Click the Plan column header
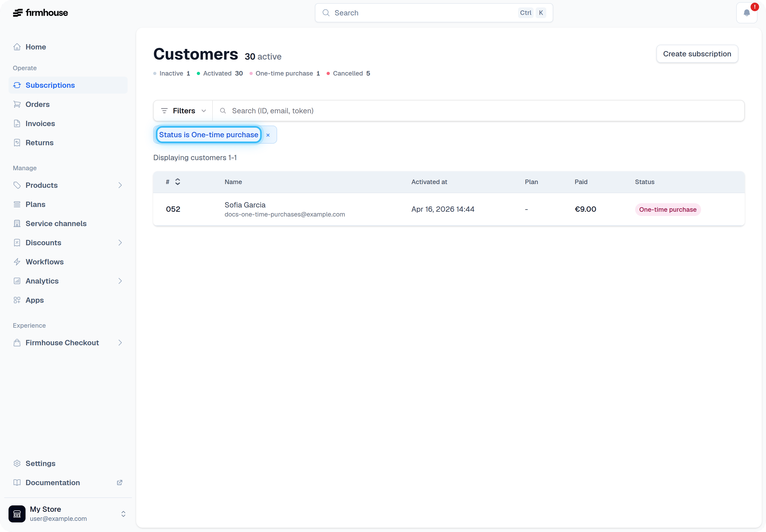This screenshot has height=532, width=766. (x=531, y=182)
